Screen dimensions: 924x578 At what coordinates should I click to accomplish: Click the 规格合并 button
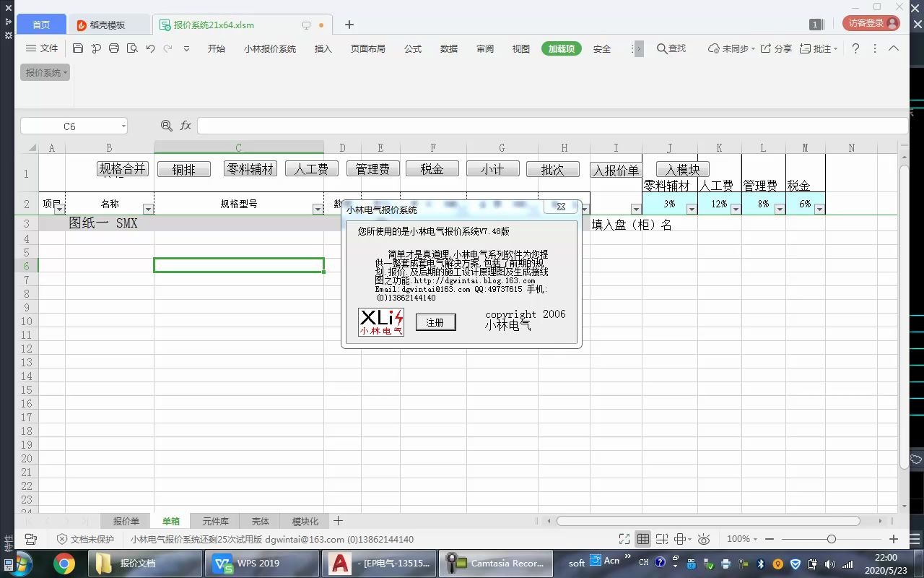tap(122, 168)
